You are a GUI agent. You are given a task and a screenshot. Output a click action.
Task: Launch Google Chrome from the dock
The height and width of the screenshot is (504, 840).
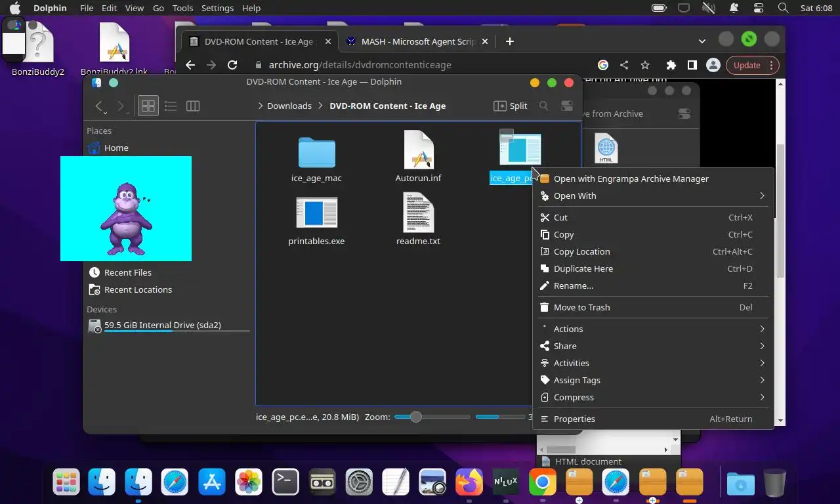542,482
